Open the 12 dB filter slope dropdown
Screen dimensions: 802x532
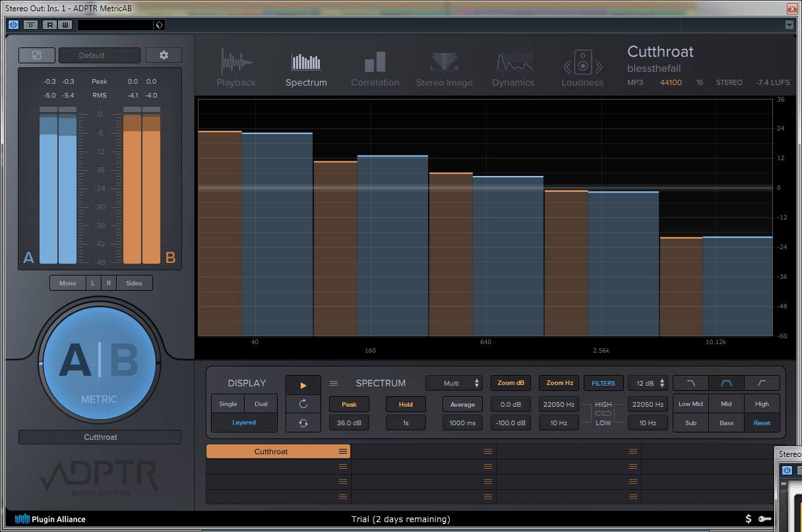pos(648,383)
